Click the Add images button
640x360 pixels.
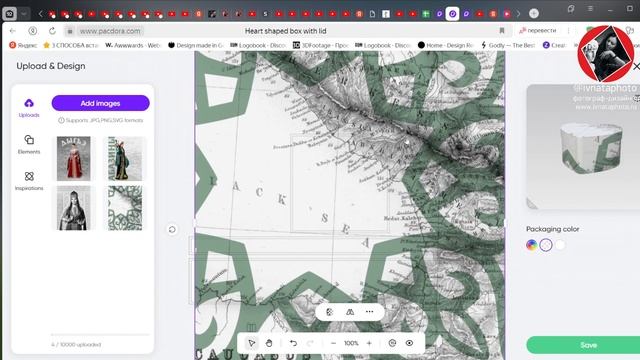[100, 103]
